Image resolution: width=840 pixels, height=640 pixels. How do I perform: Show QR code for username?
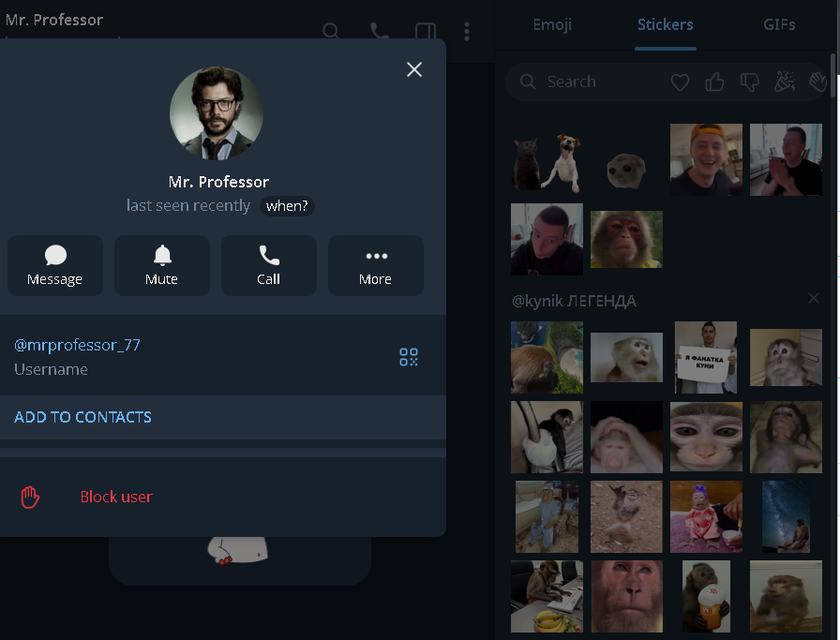coord(408,356)
